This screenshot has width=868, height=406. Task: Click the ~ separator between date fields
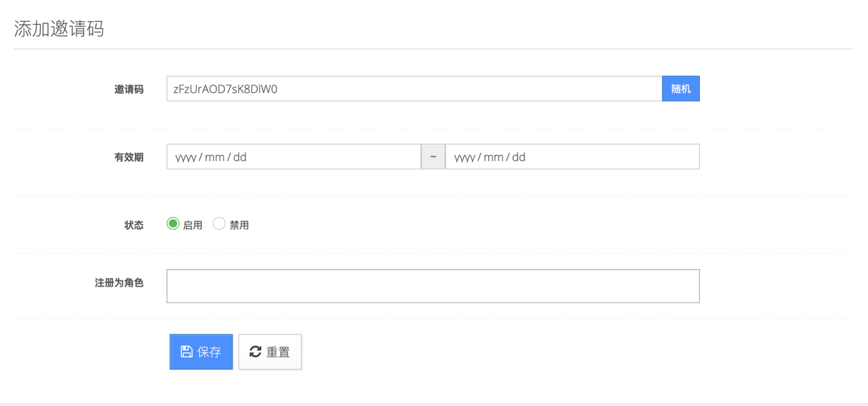[x=433, y=157]
